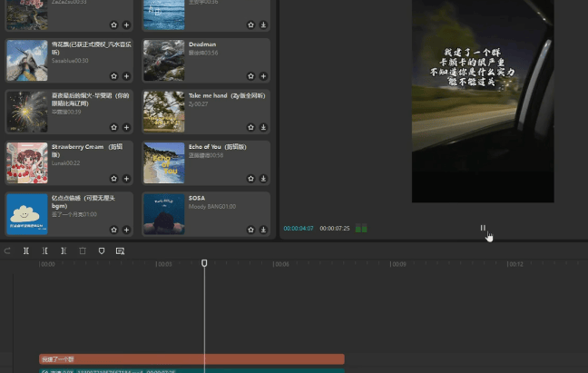This screenshot has height=373, width=588.
Task: Star the Strawberry Cream track as favorite
Action: 113,179
